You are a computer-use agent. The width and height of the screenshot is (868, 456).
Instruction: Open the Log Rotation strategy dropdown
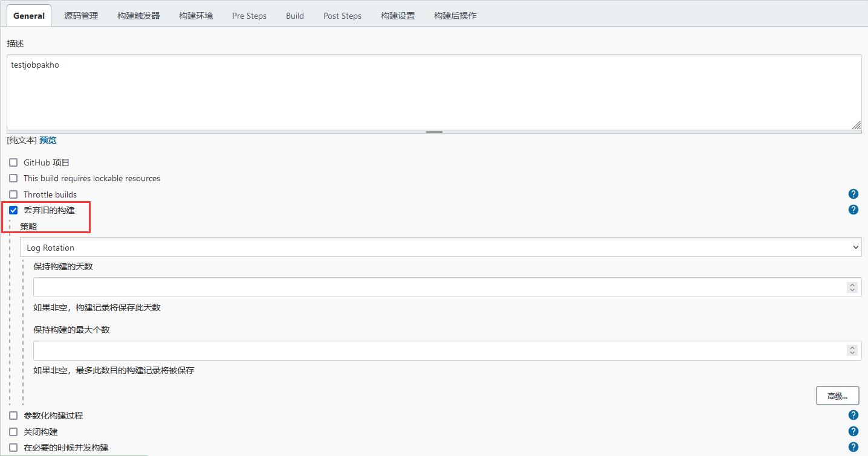click(x=441, y=247)
